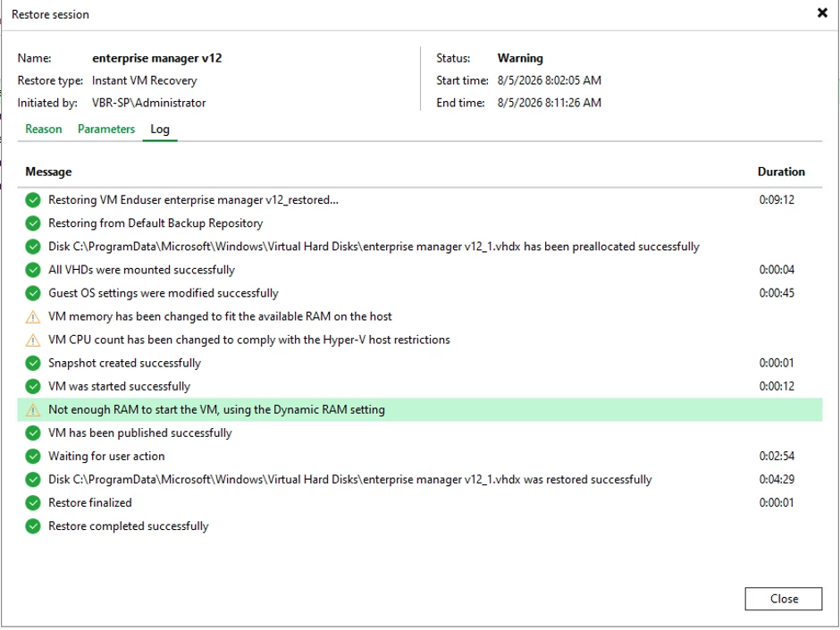840x630 pixels.
Task: Click duration value 0:00:04
Action: click(777, 270)
